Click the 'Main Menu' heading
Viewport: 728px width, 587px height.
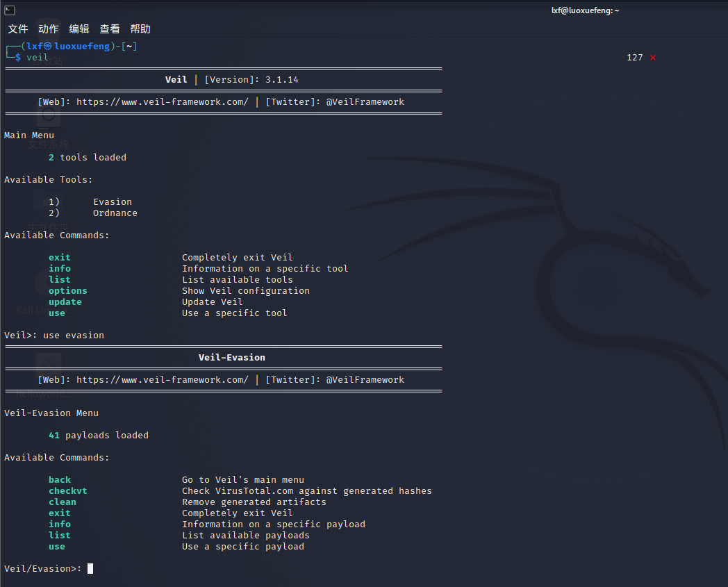pos(28,135)
